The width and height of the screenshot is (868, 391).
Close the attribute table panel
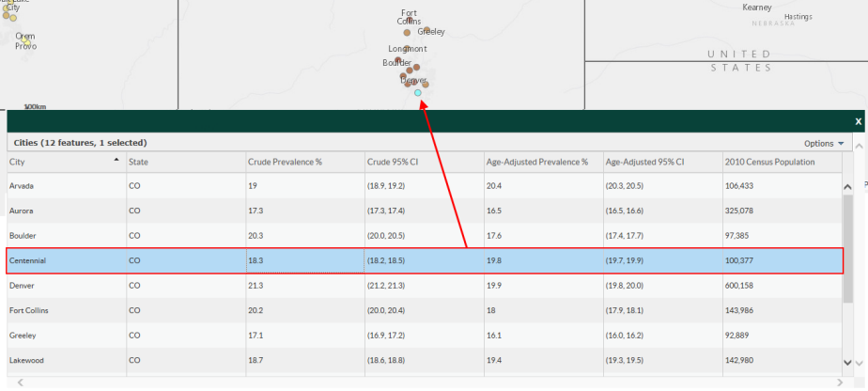pos(858,122)
